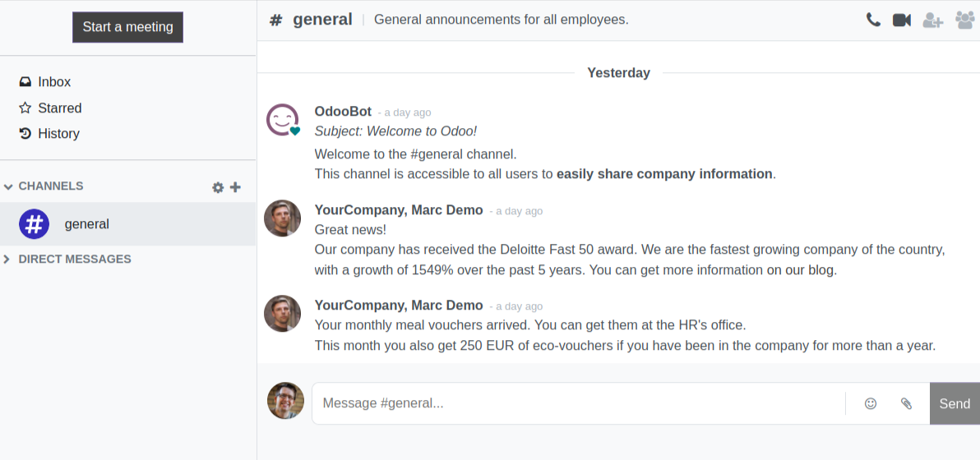Focus the Message #general input field
980x460 pixels.
tap(578, 404)
